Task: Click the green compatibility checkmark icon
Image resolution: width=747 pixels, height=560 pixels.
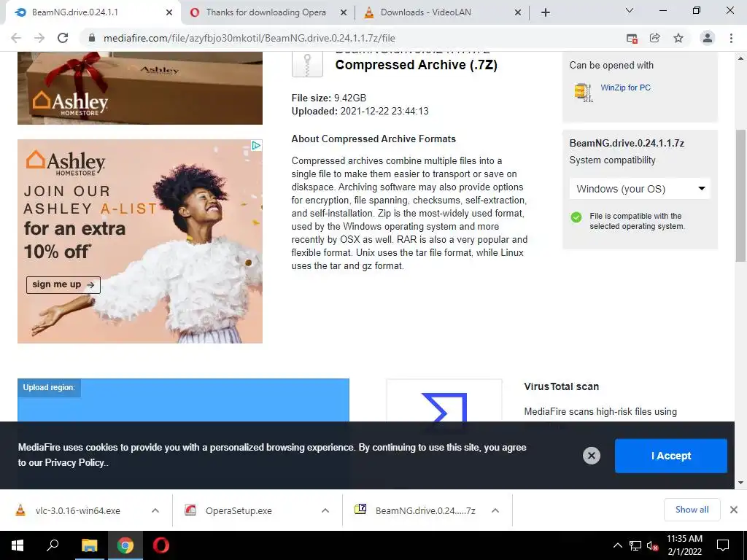Action: pos(576,217)
